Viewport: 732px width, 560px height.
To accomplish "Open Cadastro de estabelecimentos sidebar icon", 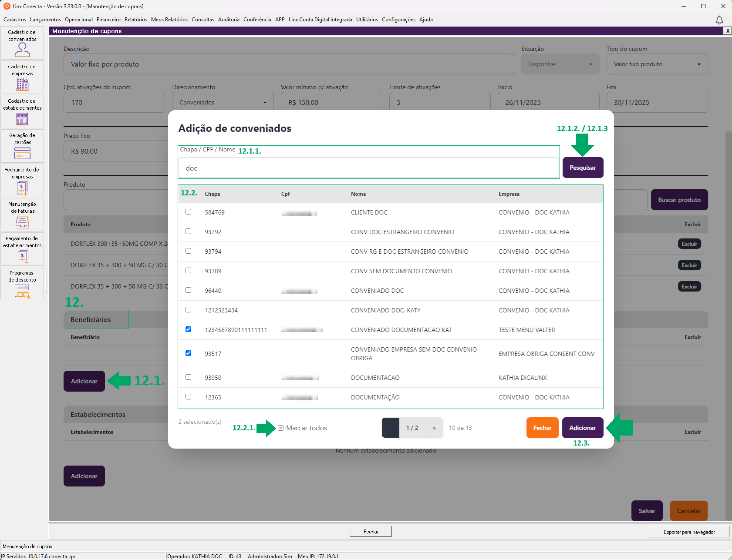I will coord(22,112).
